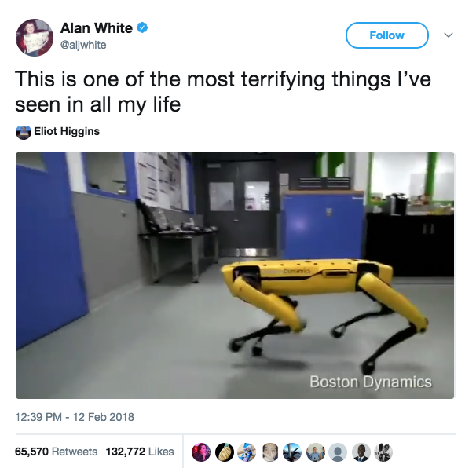Viewport: 476px width, 468px height.
Task: Click the blue verified badge
Action: tap(142, 28)
